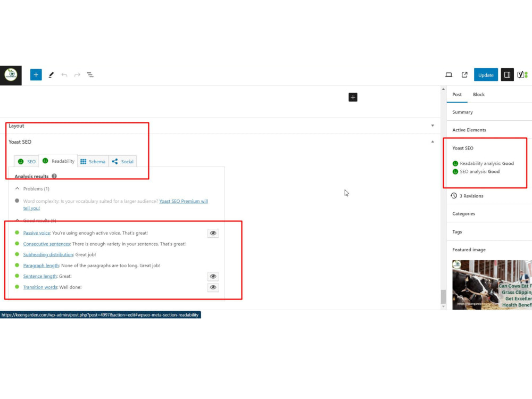Screen dimensions: 532x399
Task: Undo the last change
Action: click(64, 75)
